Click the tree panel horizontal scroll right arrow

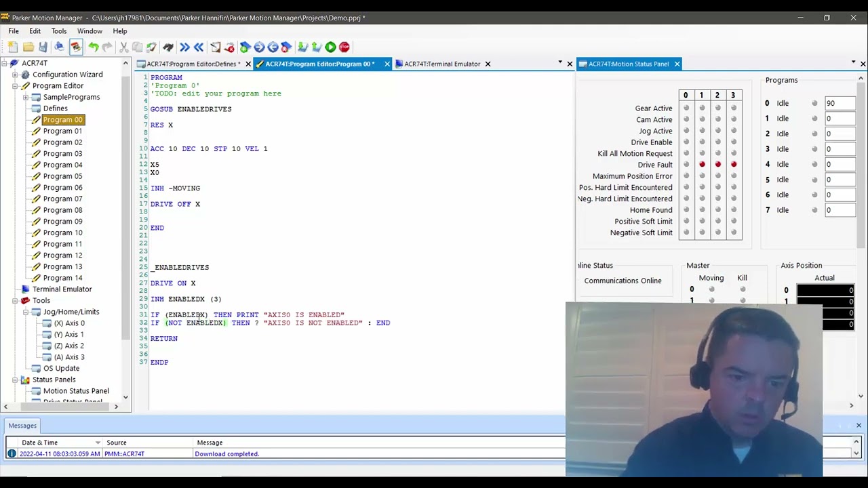coord(116,407)
